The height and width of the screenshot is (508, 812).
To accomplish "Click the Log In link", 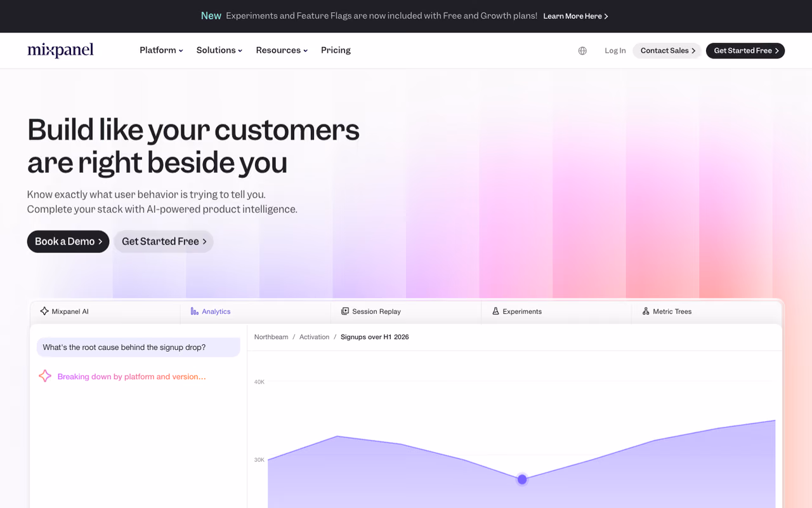I will [x=615, y=51].
